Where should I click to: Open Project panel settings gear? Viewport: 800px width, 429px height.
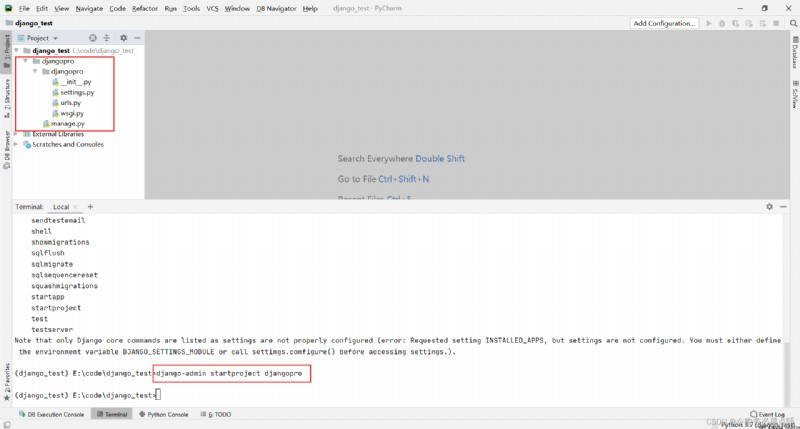[123, 38]
